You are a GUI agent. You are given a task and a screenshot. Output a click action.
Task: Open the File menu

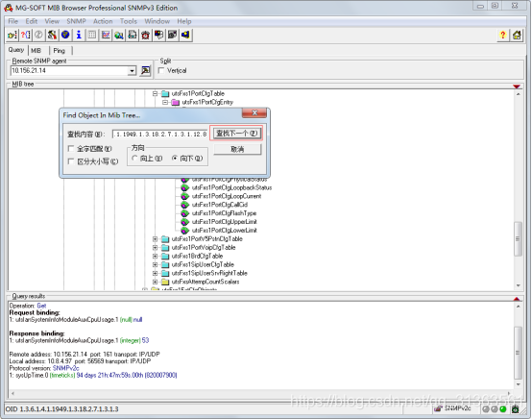click(x=12, y=21)
